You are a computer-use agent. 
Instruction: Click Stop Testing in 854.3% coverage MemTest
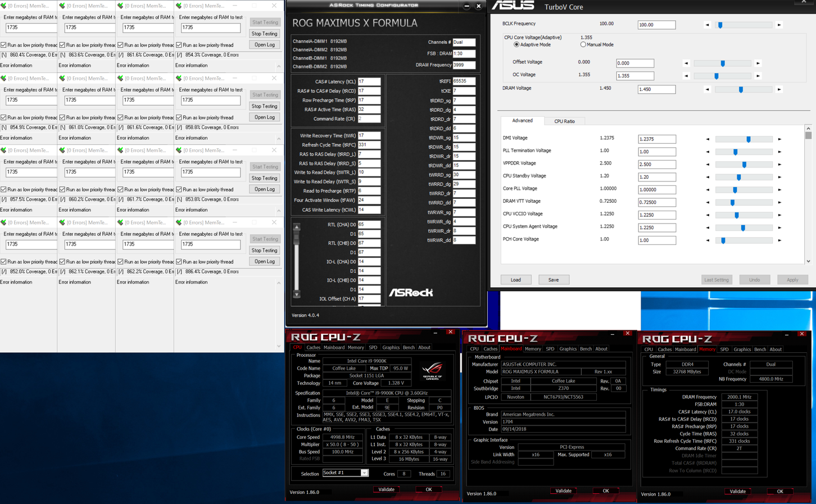[x=264, y=34]
